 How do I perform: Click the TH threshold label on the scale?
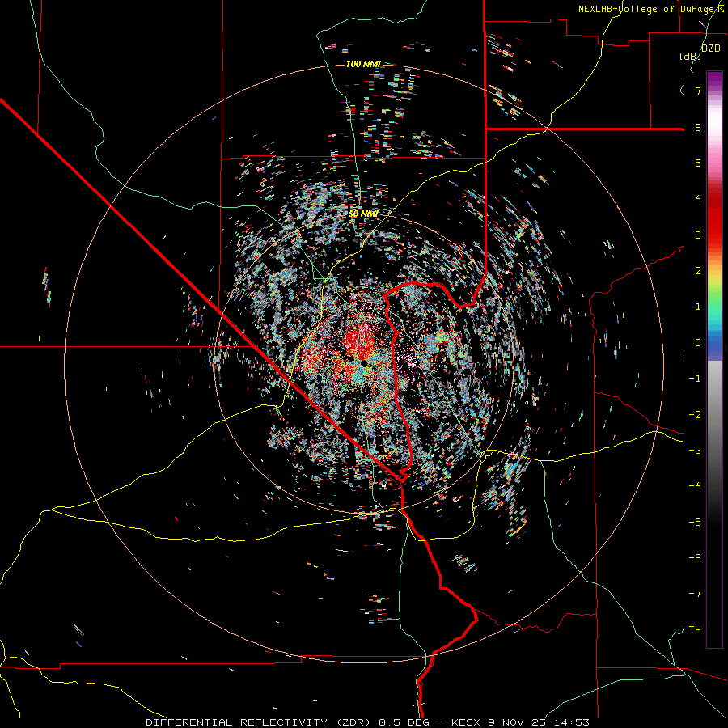695,630
